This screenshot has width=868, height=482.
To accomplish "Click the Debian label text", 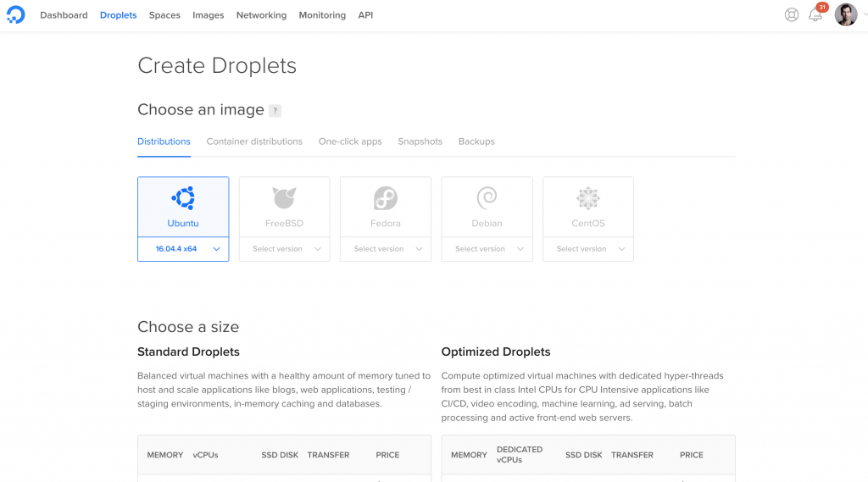I will (x=487, y=224).
